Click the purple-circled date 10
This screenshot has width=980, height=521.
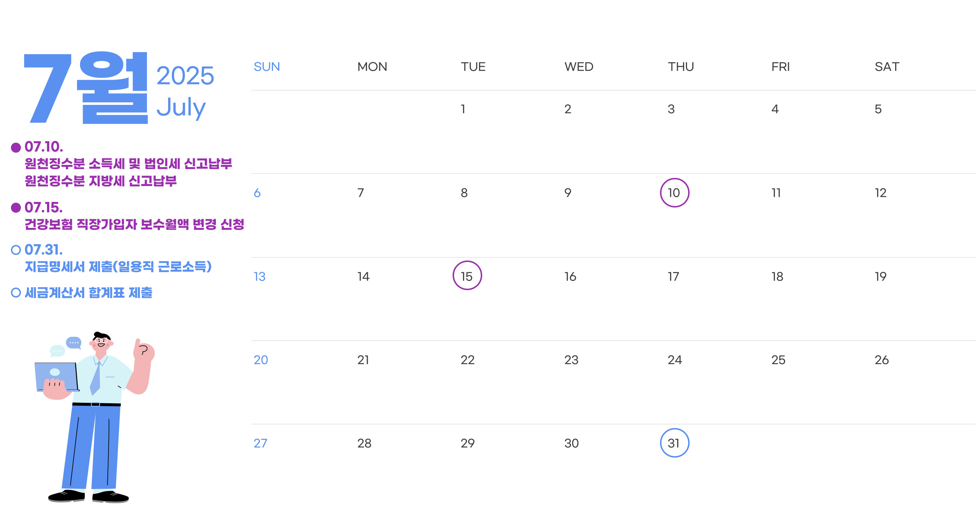coord(674,193)
